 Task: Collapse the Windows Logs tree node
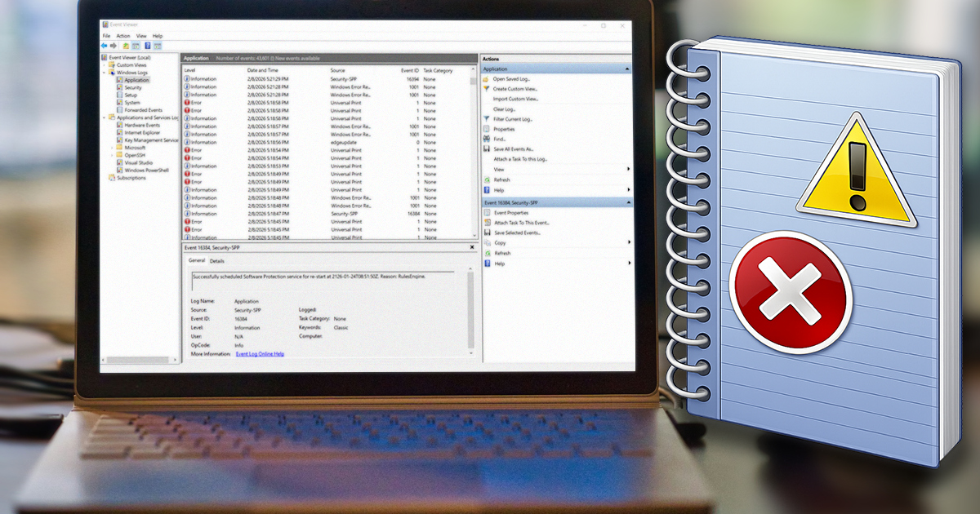point(105,73)
